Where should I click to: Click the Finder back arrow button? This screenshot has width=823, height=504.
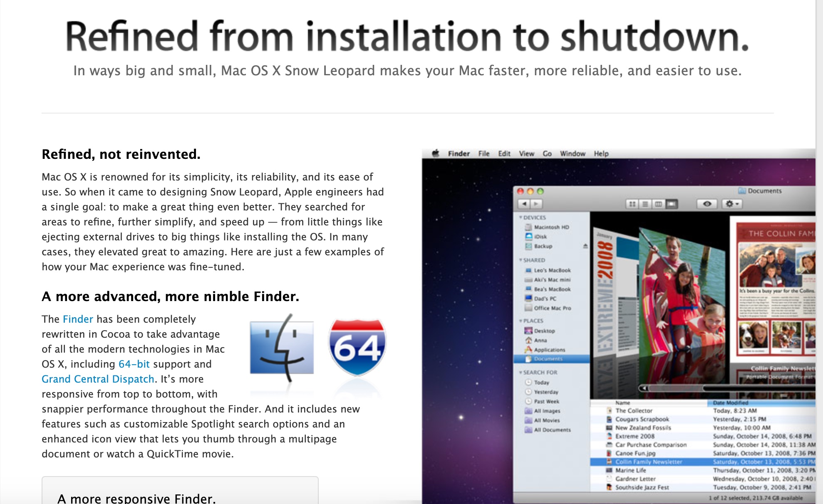524,204
